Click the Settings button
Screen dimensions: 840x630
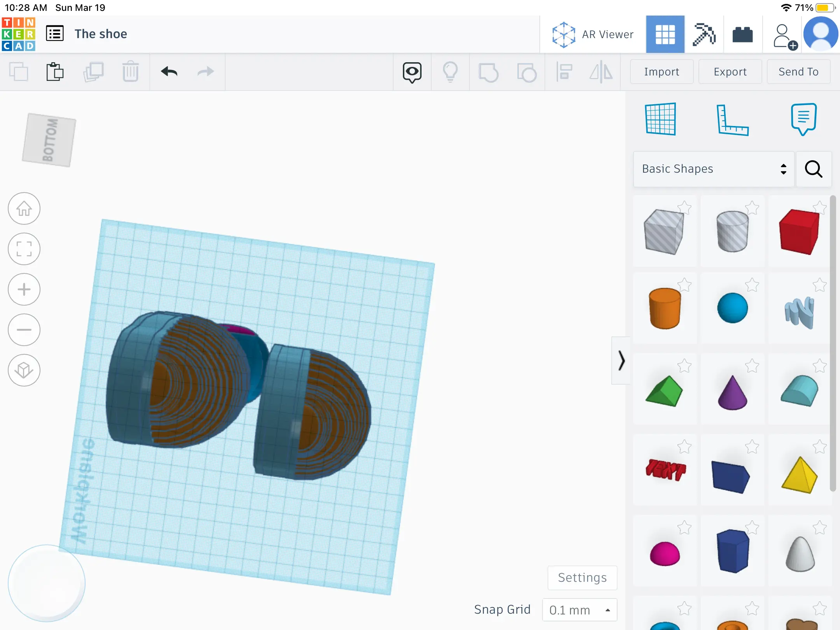coord(582,577)
